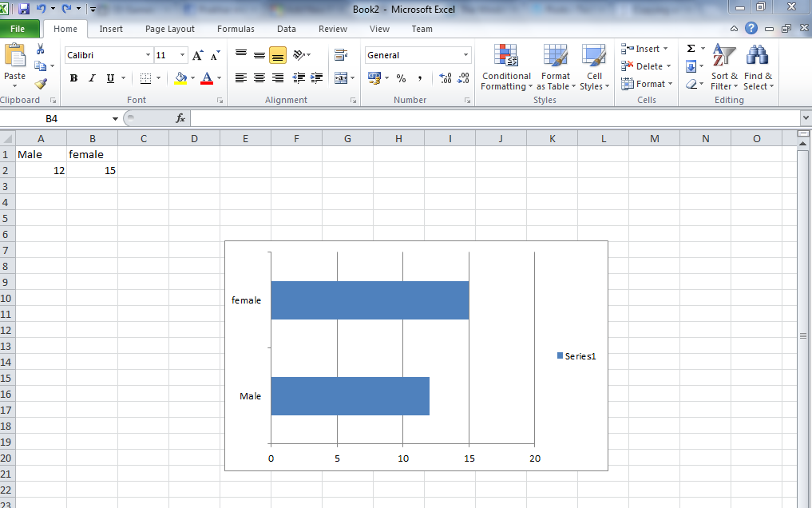Screen dimensions: 812x508
Task: Apply yellow Fill Color bucket
Action: click(180, 78)
